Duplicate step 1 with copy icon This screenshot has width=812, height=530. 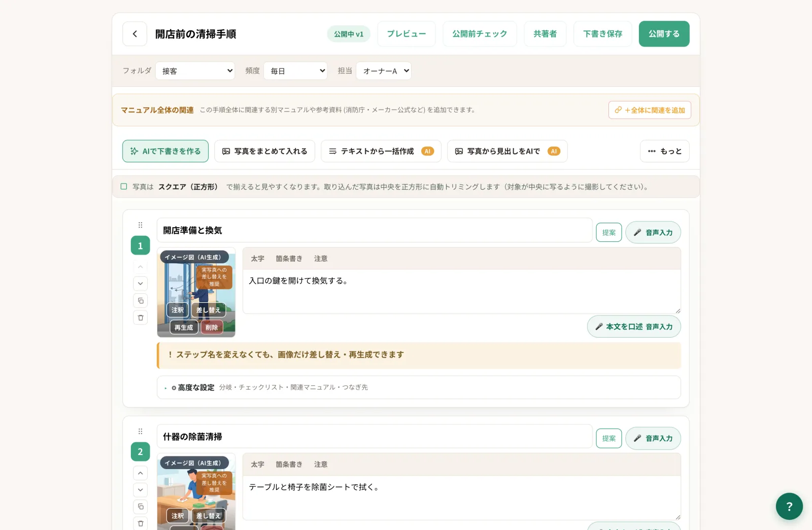[141, 301]
